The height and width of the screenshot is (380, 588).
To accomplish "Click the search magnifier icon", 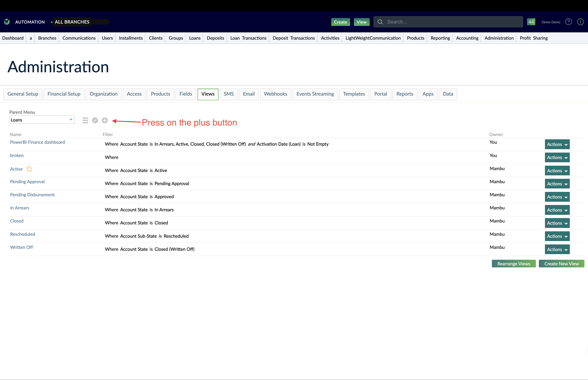I will point(380,22).
